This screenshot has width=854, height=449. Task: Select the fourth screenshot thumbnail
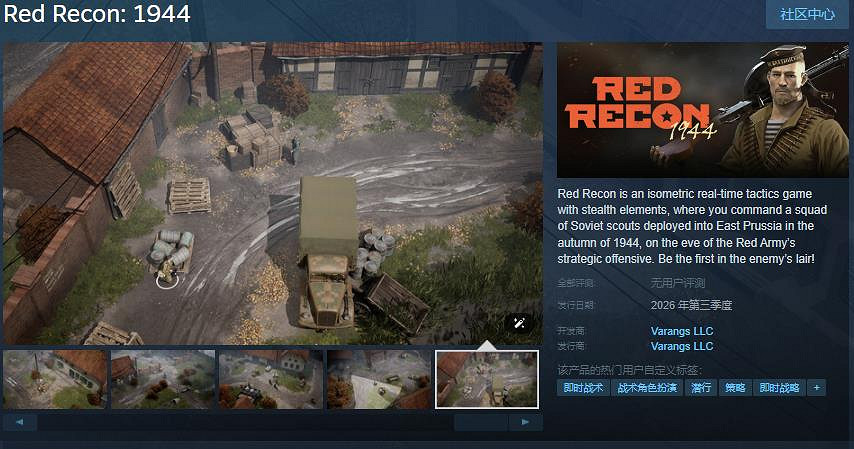(x=379, y=379)
